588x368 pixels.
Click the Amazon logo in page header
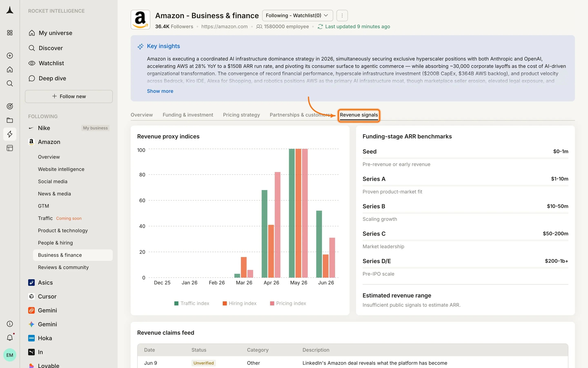pyautogui.click(x=140, y=19)
